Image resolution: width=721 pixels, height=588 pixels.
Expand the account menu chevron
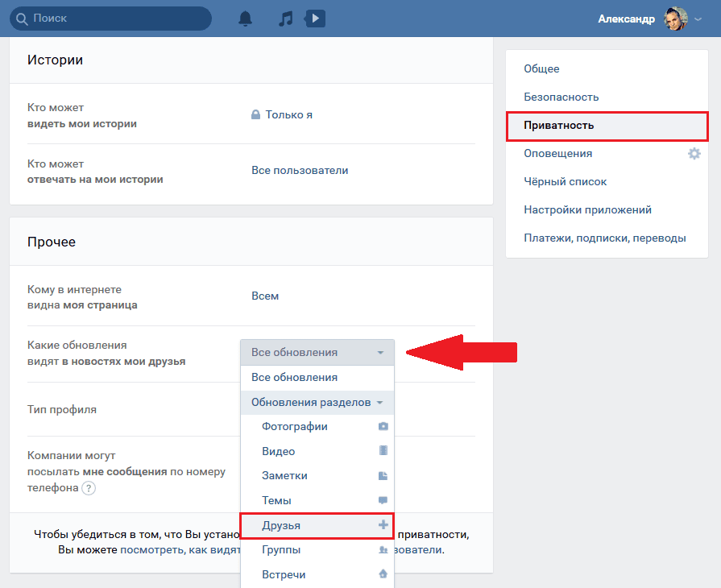[698, 19]
